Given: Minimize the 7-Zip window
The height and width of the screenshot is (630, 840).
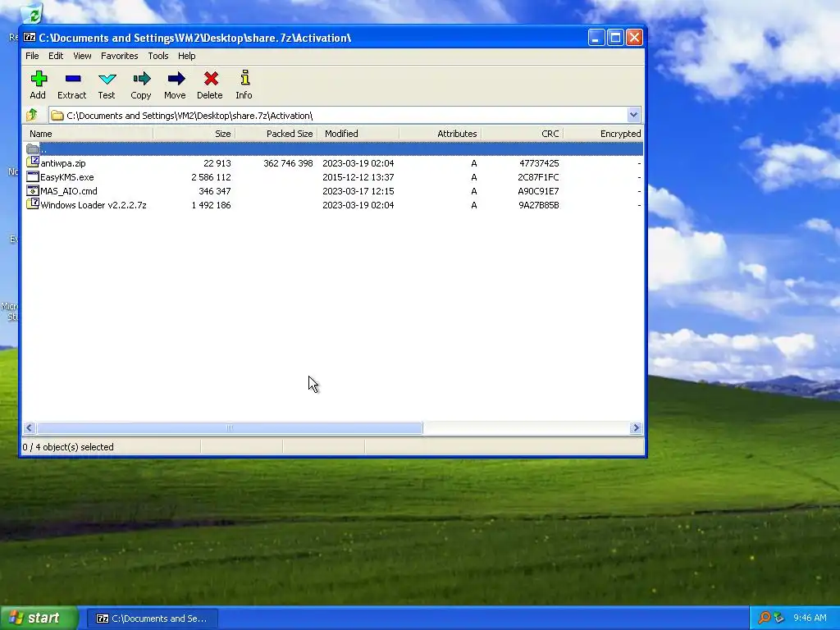Looking at the screenshot, I should [x=596, y=38].
